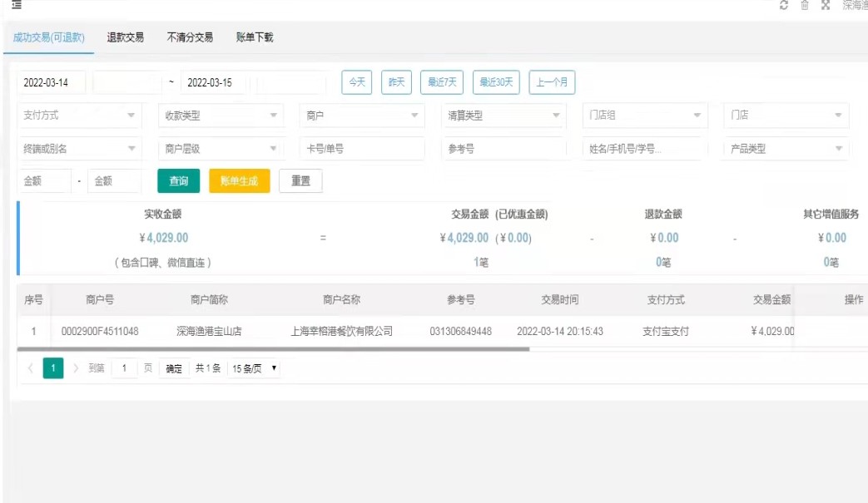Open the 清算类型 dropdown
868x503 pixels.
(x=503, y=116)
